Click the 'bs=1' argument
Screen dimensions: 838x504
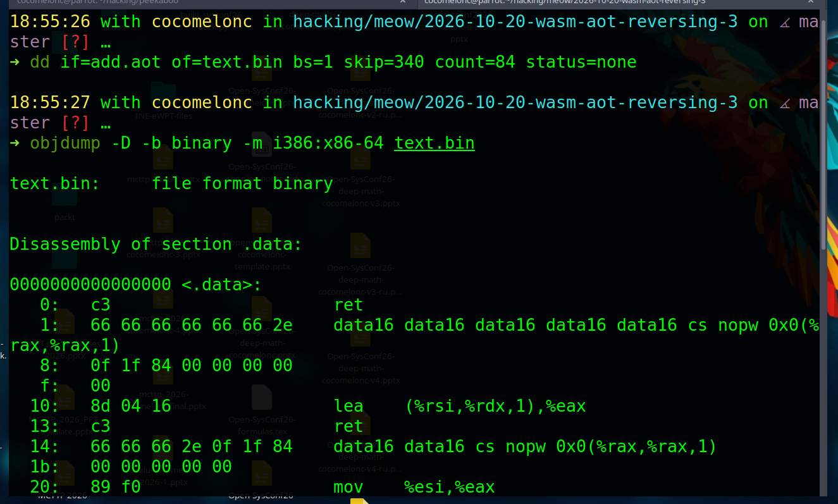pyautogui.click(x=313, y=62)
